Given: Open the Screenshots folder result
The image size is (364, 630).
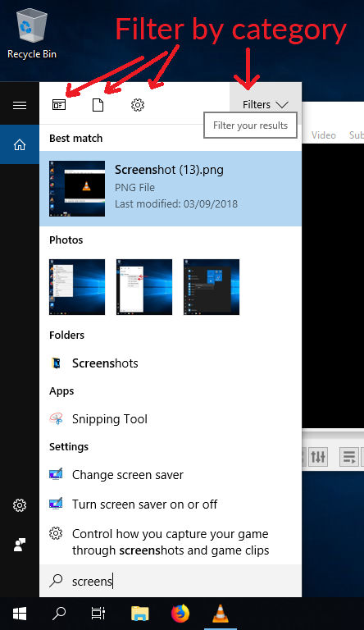Looking at the screenshot, I should (171, 363).
